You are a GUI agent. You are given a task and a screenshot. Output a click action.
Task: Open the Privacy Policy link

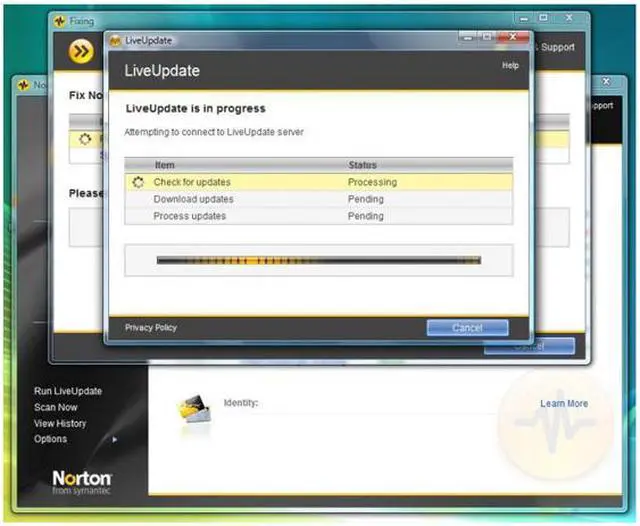[x=151, y=327]
